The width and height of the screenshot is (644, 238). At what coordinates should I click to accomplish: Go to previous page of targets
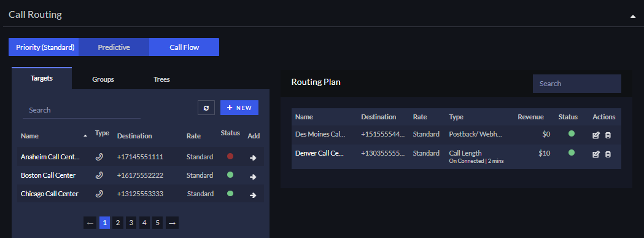[90, 223]
